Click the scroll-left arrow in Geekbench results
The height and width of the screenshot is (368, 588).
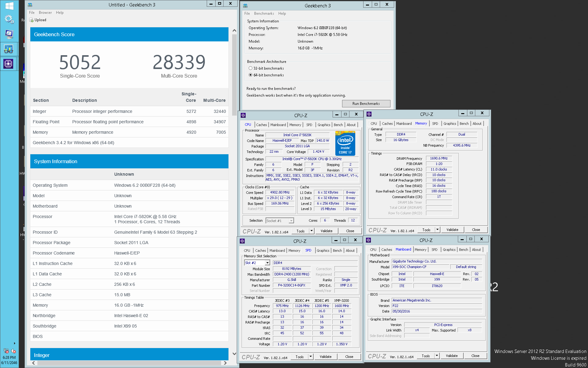[34, 363]
